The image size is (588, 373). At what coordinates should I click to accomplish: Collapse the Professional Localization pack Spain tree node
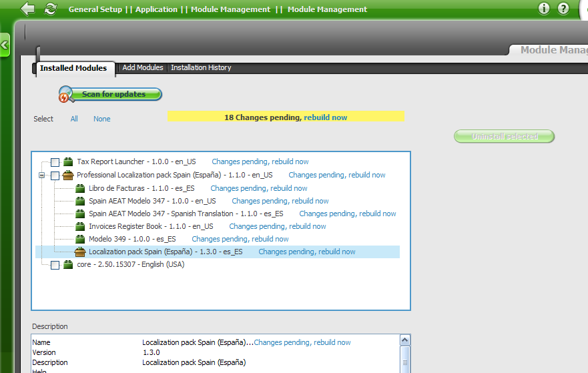click(x=42, y=175)
